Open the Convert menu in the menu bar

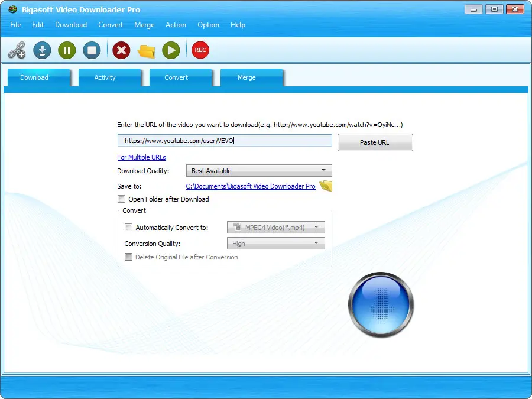(x=111, y=25)
